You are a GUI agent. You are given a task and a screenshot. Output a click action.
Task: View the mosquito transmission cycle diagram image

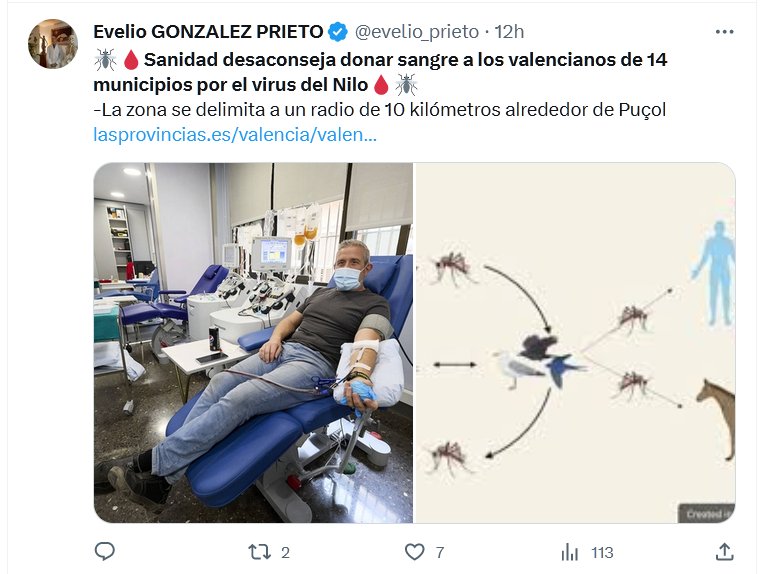pos(575,343)
